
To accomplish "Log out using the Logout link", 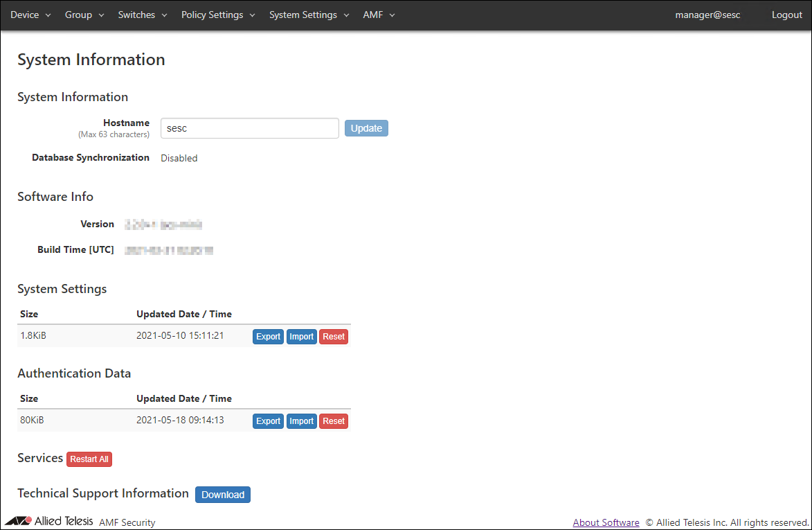I will (x=786, y=15).
